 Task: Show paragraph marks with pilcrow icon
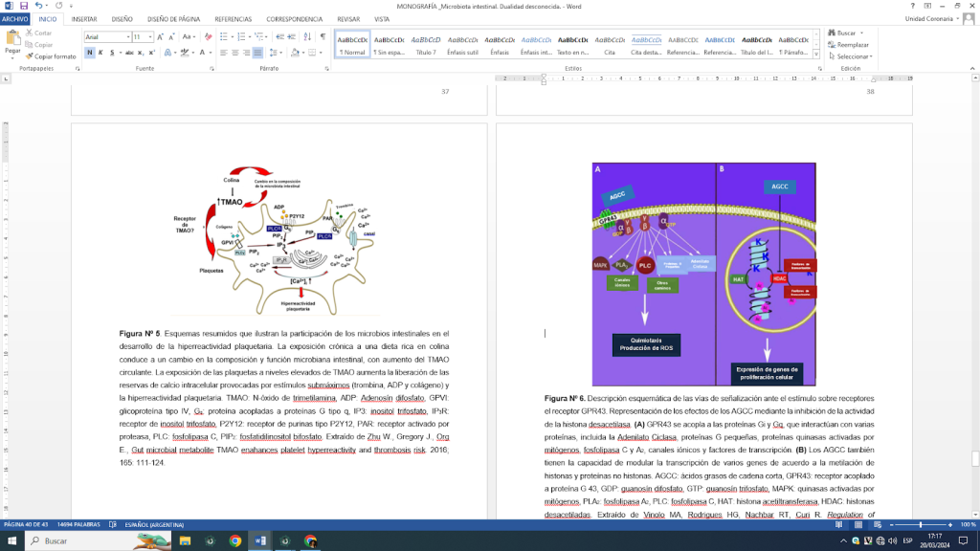(323, 37)
